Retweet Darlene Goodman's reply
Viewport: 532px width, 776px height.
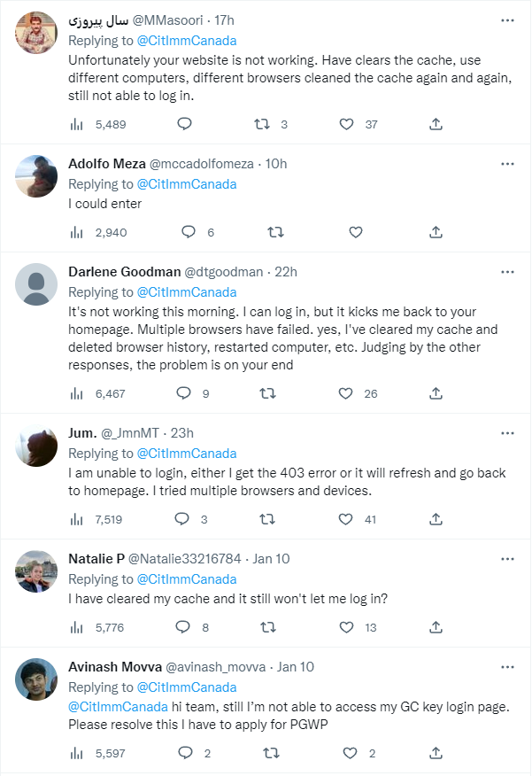tap(268, 393)
